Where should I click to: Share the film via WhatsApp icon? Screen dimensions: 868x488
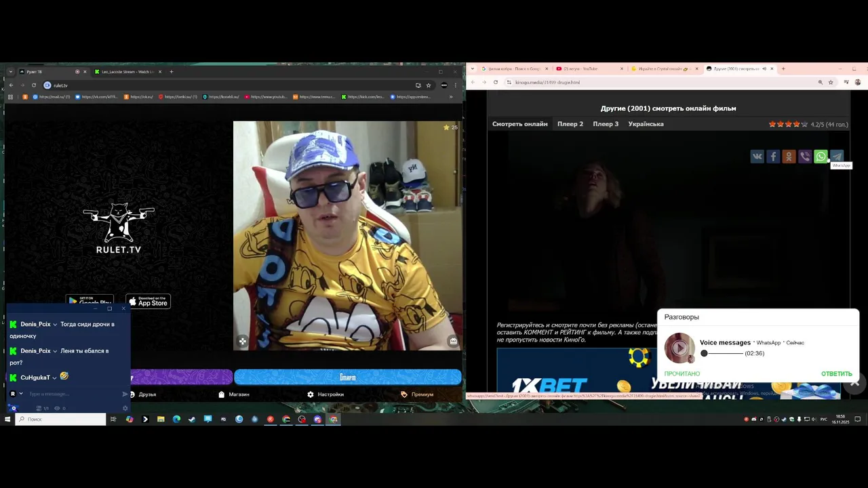point(821,157)
